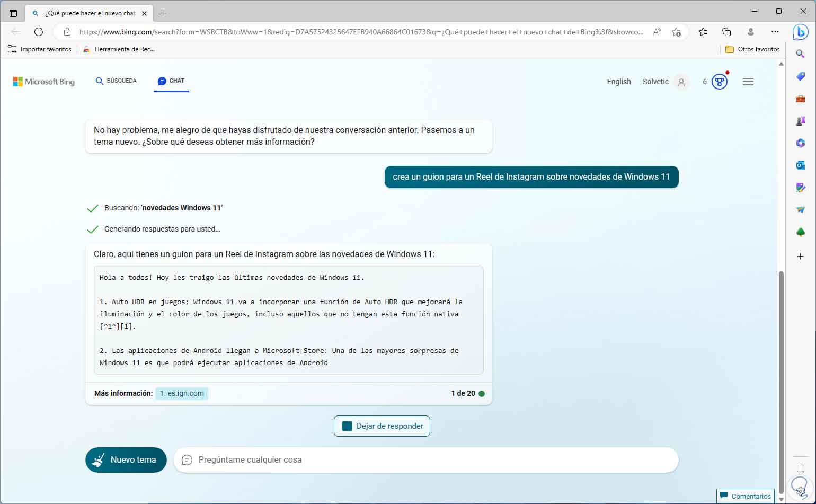Click the scrollbar up arrow

pyautogui.click(x=781, y=64)
